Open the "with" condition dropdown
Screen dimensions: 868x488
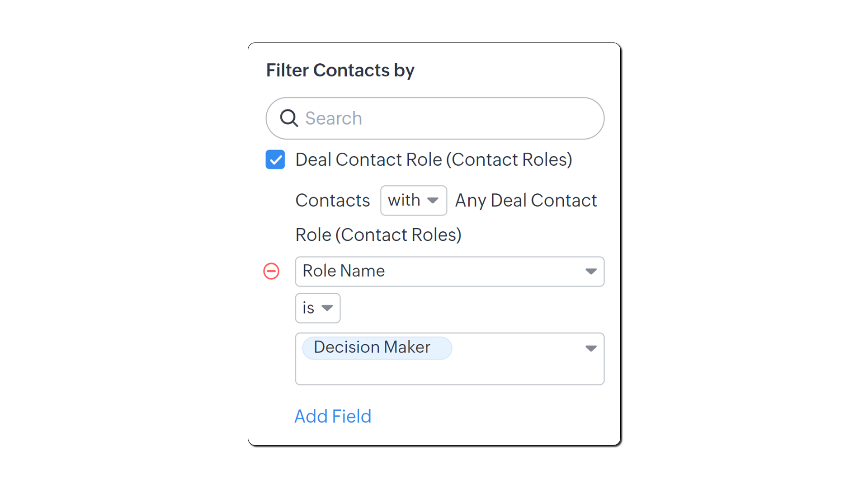[x=413, y=200]
